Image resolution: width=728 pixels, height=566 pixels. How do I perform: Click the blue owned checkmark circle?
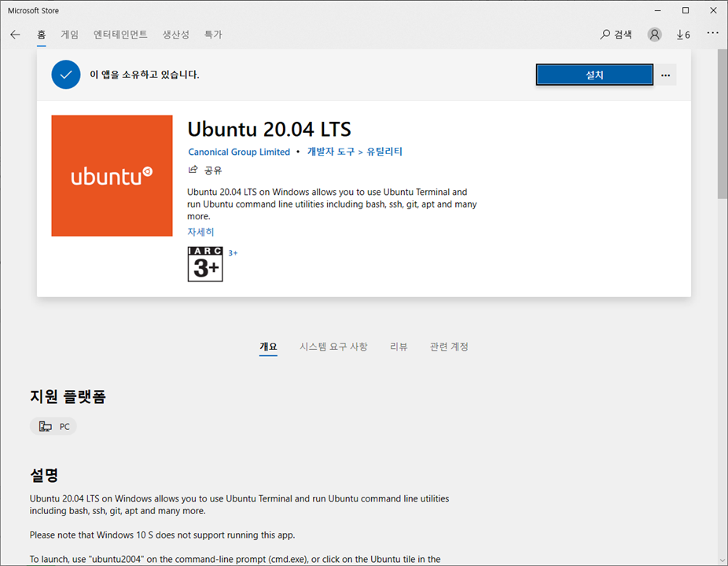66,75
